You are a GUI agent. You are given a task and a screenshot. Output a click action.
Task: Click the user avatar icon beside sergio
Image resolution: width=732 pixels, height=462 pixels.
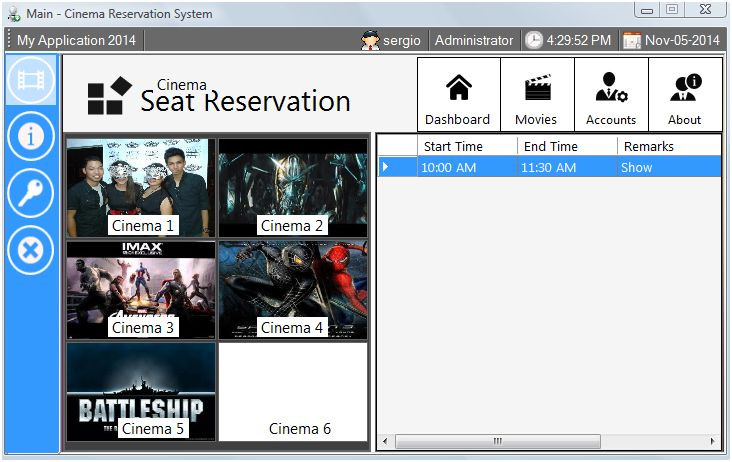pyautogui.click(x=370, y=41)
